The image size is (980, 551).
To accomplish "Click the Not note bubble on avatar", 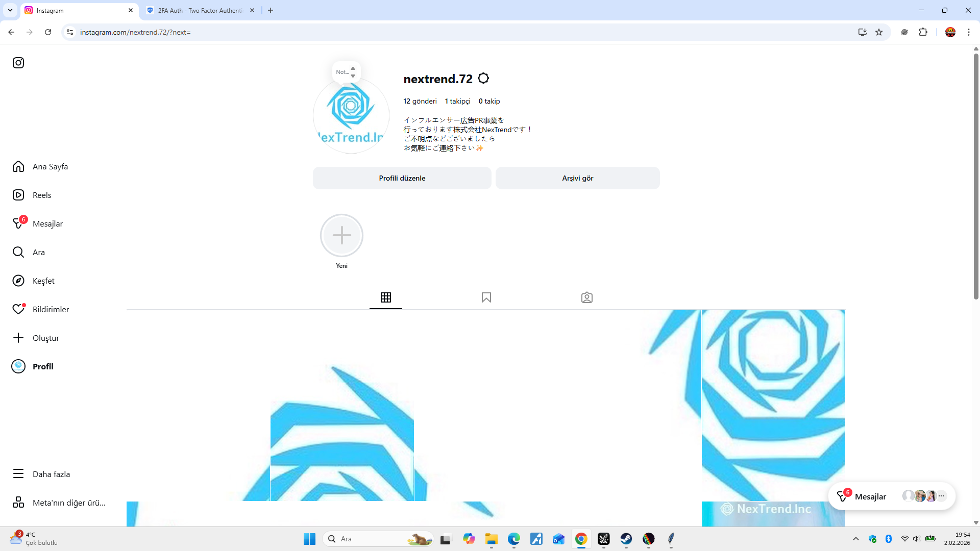I will coord(346,72).
